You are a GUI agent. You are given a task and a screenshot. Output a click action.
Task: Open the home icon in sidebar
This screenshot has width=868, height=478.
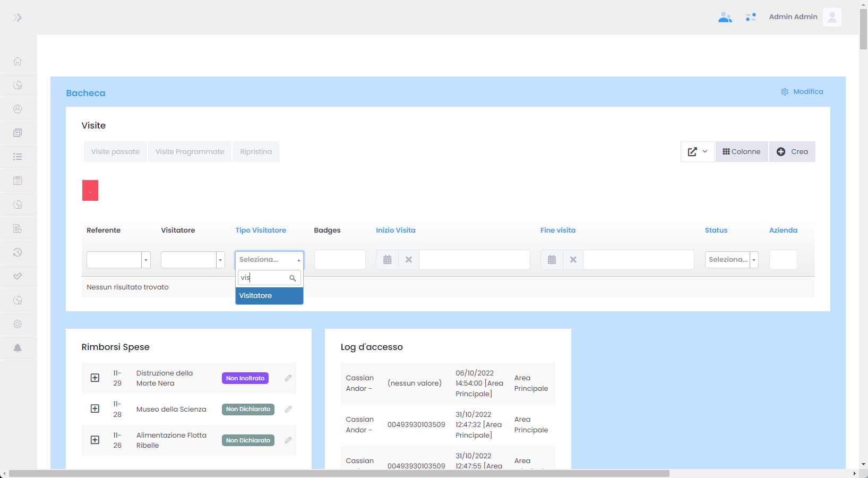(18, 61)
